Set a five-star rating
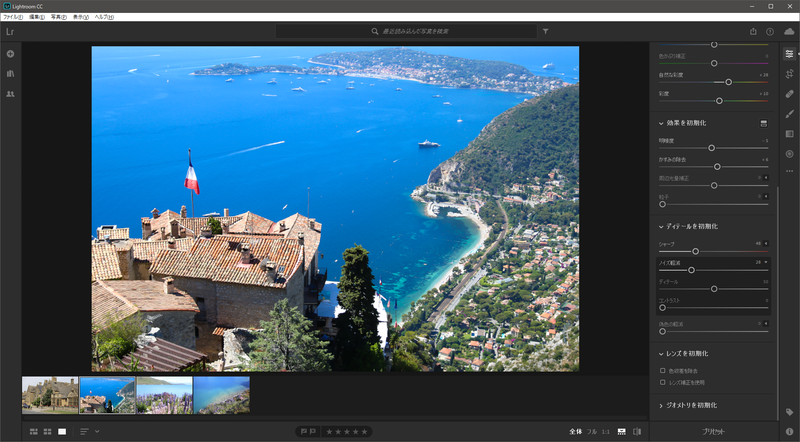This screenshot has height=442, width=800. pyautogui.click(x=364, y=432)
